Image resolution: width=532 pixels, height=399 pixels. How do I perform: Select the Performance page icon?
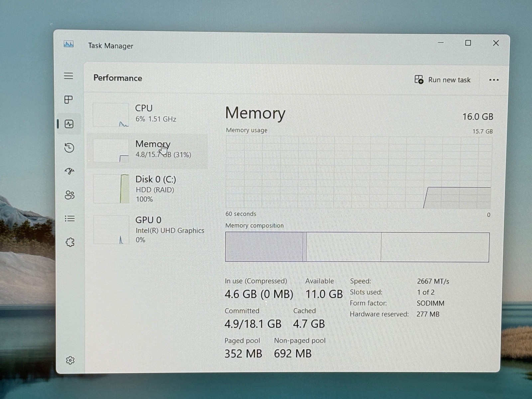click(x=69, y=124)
